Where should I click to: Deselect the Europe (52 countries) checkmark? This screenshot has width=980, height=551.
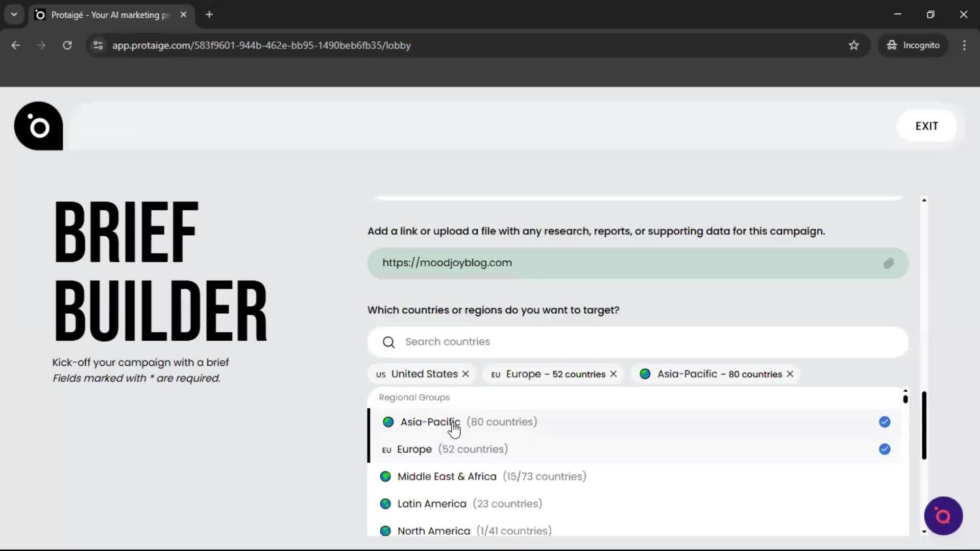tap(884, 449)
